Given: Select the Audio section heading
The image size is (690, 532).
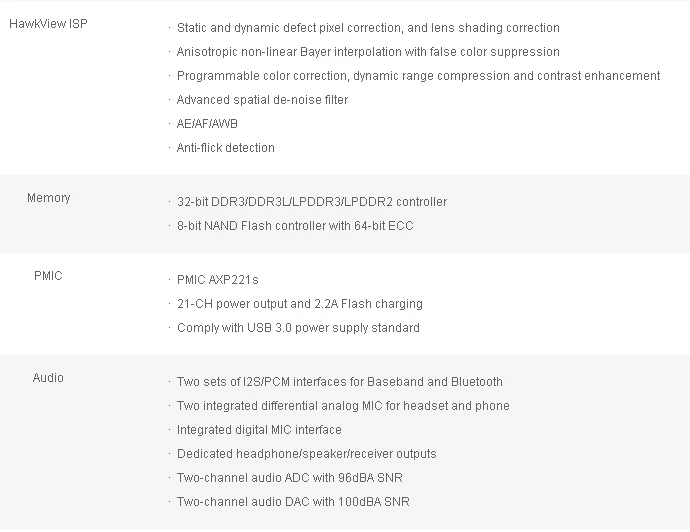Looking at the screenshot, I should click(48, 378).
